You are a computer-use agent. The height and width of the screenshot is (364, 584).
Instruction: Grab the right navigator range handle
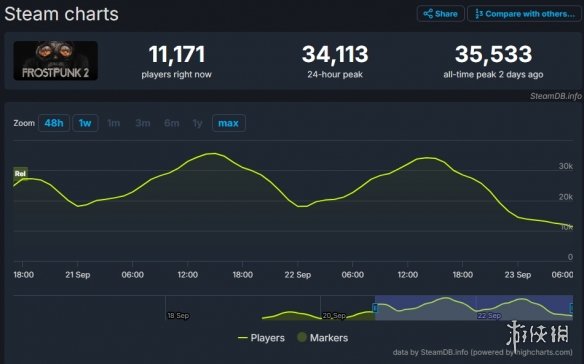[572, 308]
